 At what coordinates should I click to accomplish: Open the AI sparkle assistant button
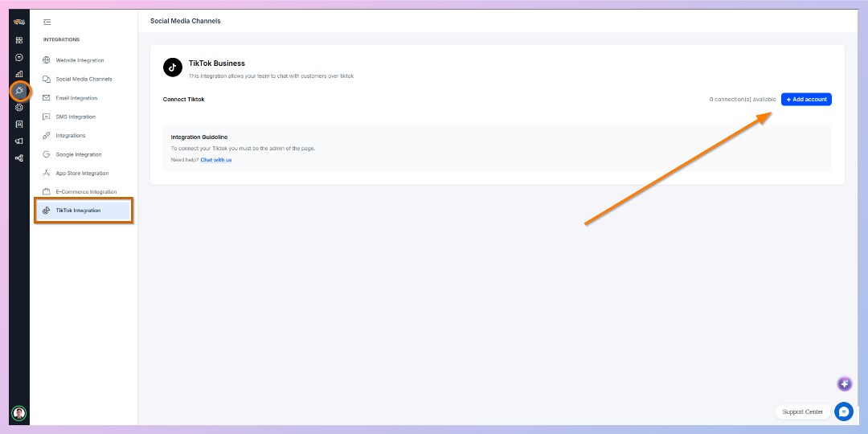[844, 383]
